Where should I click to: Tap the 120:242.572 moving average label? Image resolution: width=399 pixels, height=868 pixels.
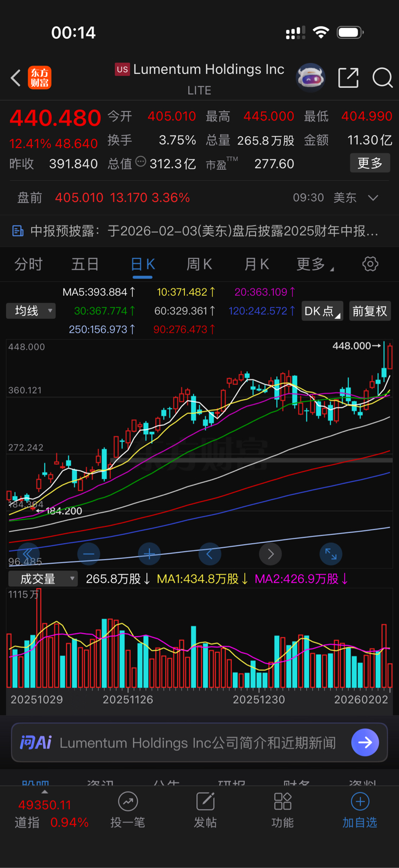point(262,311)
